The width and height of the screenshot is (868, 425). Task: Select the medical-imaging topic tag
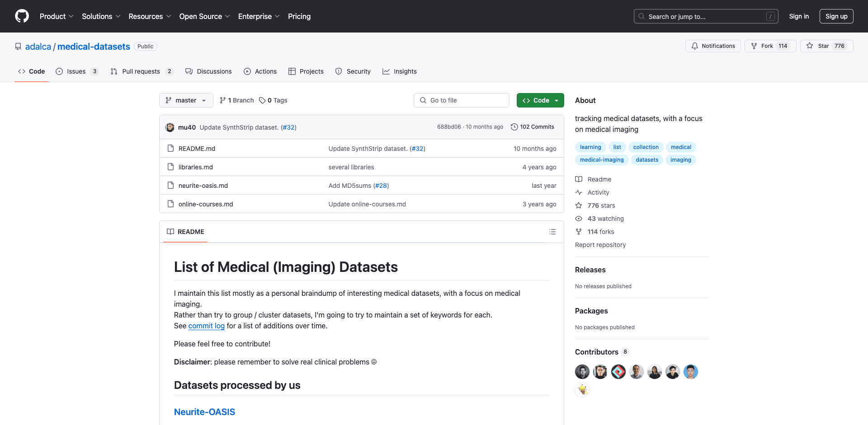pos(602,160)
